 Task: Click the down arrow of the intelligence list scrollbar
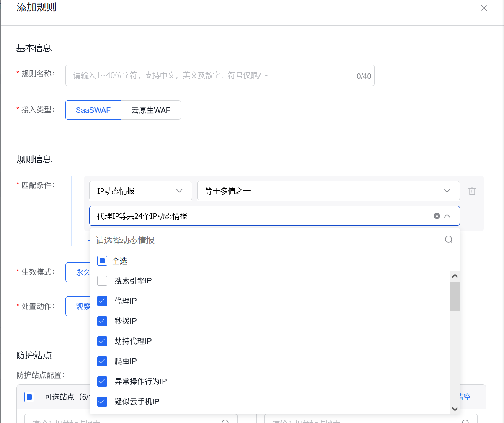455,410
